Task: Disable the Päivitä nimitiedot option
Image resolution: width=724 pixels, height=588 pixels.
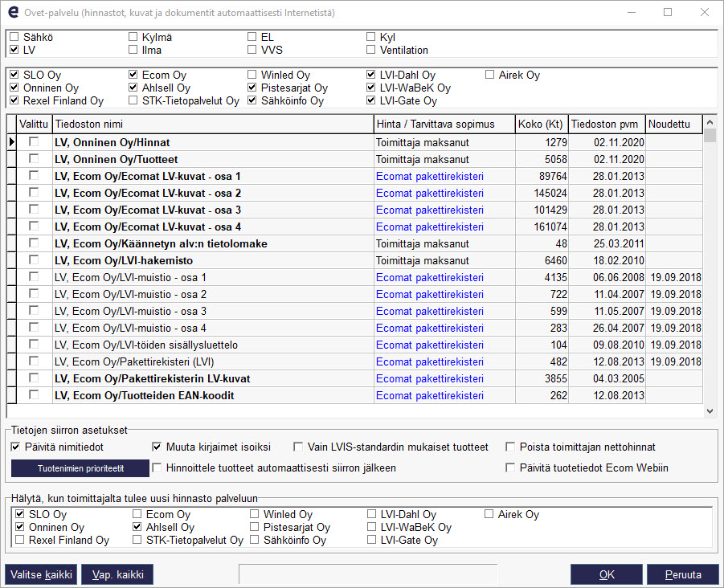Action: (16, 447)
